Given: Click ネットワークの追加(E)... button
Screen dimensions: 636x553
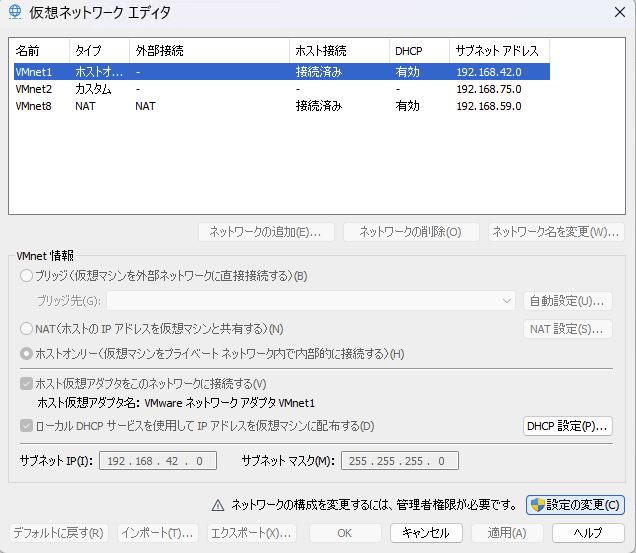Looking at the screenshot, I should [266, 232].
